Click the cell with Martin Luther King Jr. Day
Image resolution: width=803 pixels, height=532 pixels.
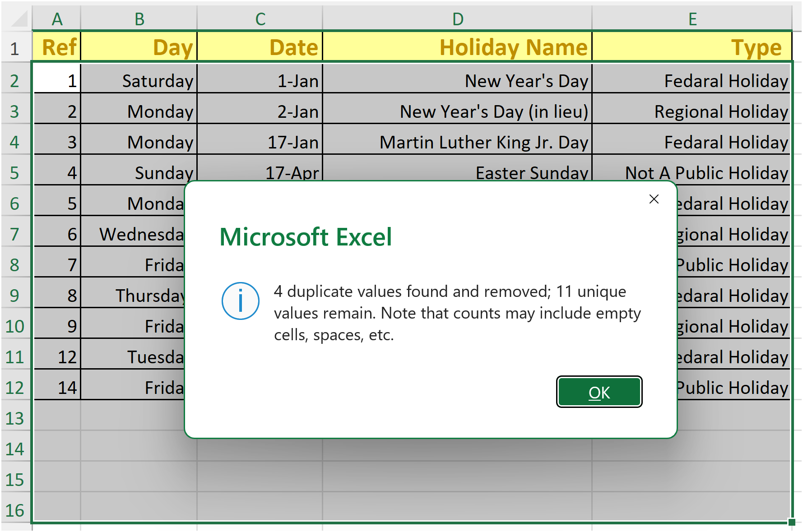tap(457, 142)
